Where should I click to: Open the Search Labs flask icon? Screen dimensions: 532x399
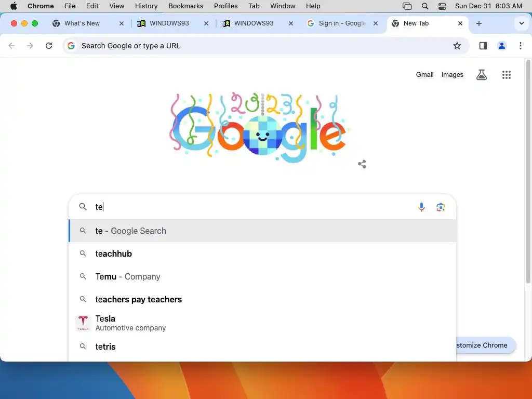coord(482,75)
